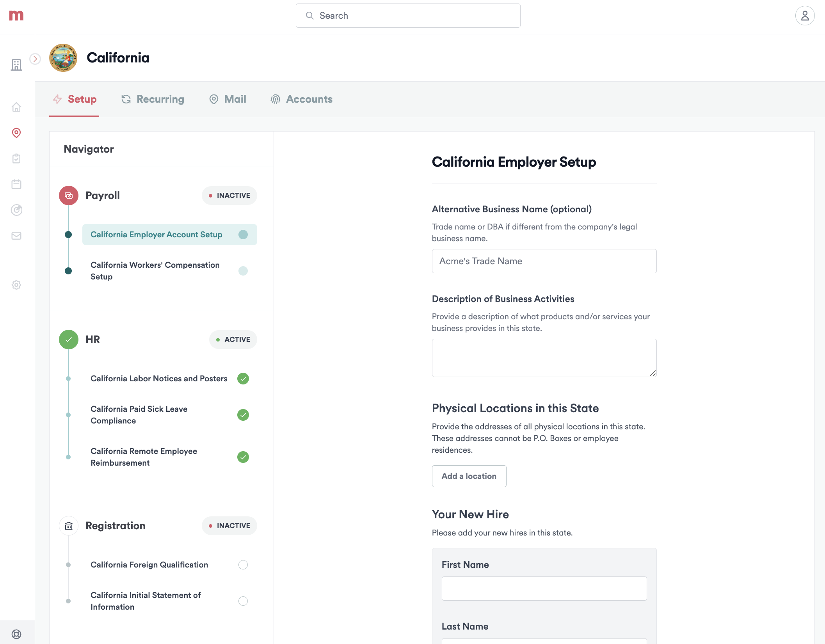The image size is (825, 644).
Task: Click the Alternative Business Name field
Action: (544, 261)
